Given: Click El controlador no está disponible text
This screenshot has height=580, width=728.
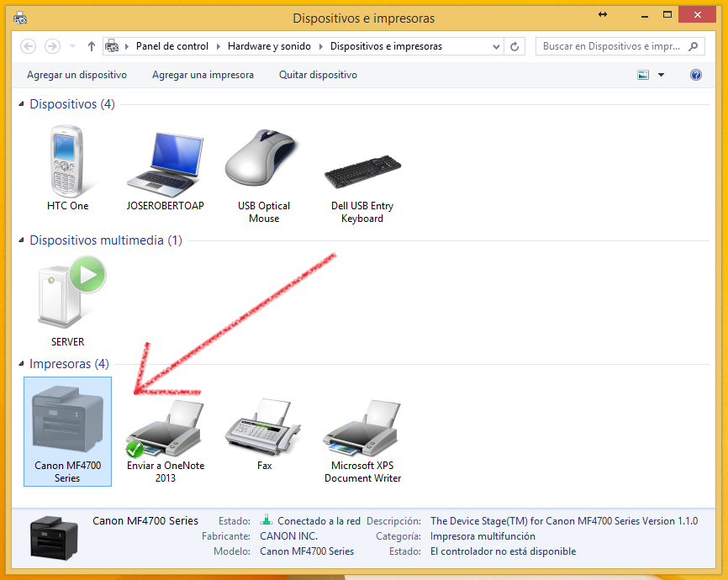Looking at the screenshot, I should click(504, 551).
